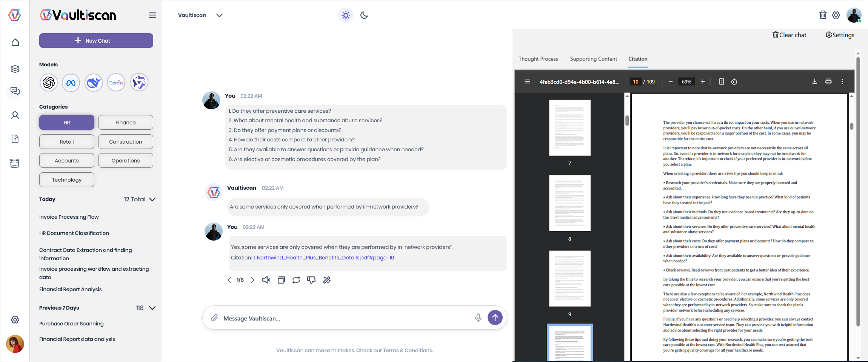Click the thumbs down feedback icon

311,280
